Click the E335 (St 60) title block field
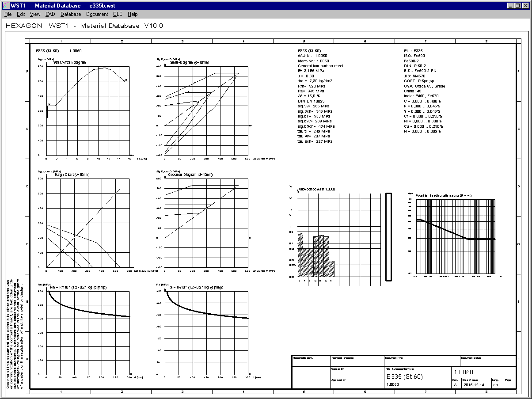The width and height of the screenshot is (532, 399). tap(404, 377)
